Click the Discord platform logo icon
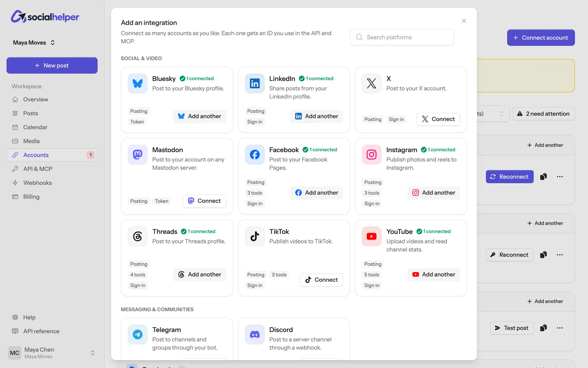588x368 pixels. (x=255, y=335)
